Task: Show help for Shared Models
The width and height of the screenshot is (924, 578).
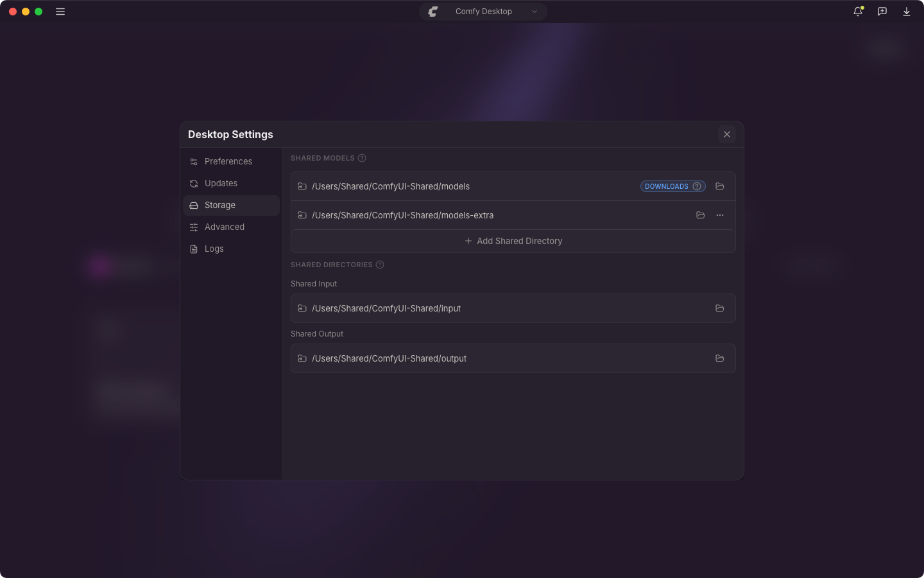Action: pyautogui.click(x=362, y=158)
